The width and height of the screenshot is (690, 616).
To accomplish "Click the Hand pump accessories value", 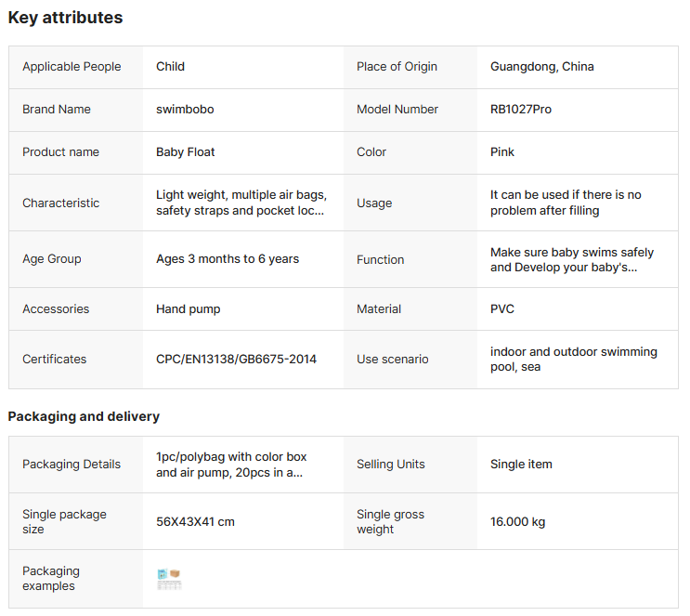I will click(188, 308).
